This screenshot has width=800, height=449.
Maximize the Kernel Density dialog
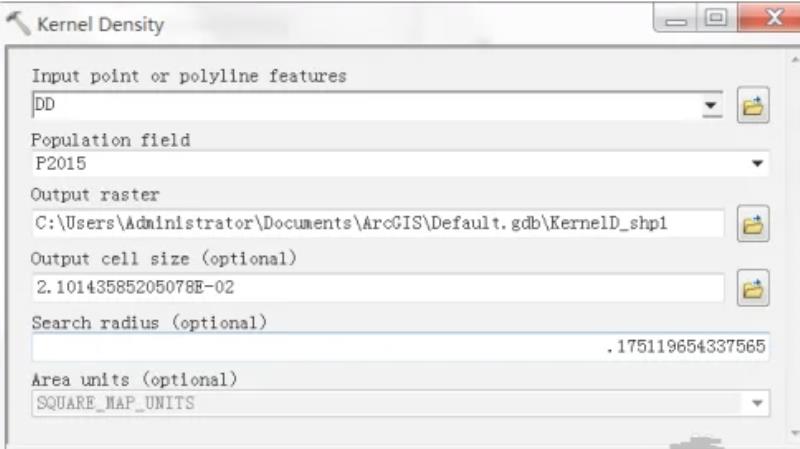coord(716,18)
